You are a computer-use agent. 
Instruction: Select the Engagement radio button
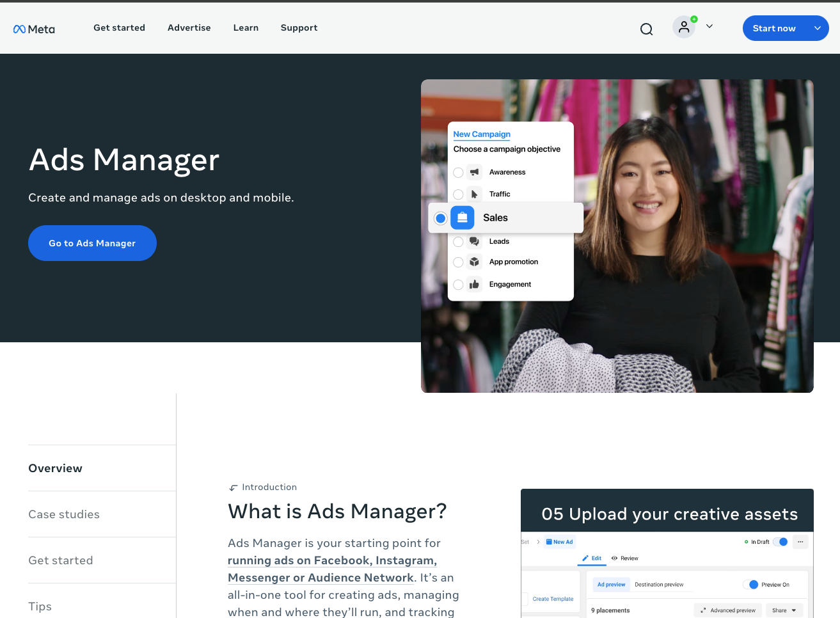click(458, 285)
